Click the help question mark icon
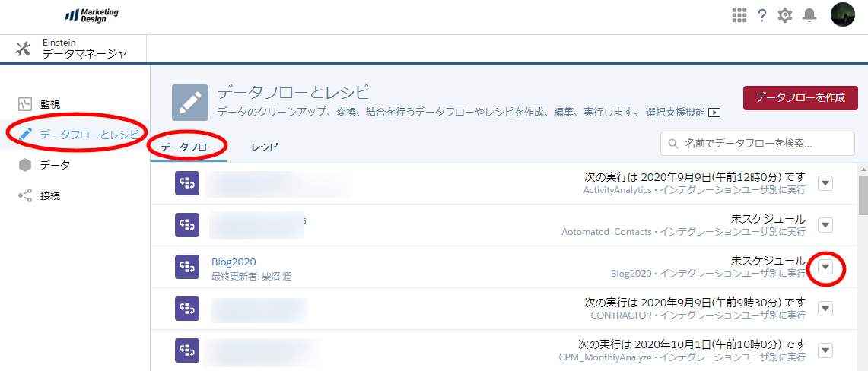The width and height of the screenshot is (868, 371). point(761,15)
